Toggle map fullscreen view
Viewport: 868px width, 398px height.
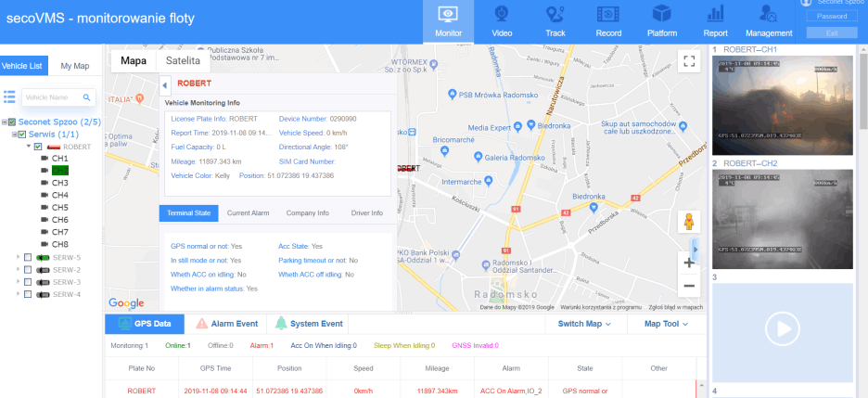[689, 61]
